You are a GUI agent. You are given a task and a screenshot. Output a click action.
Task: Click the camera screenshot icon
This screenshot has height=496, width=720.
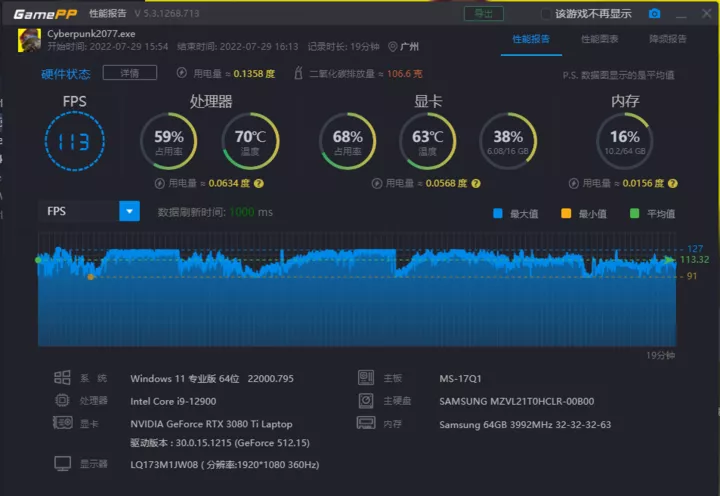[654, 13]
